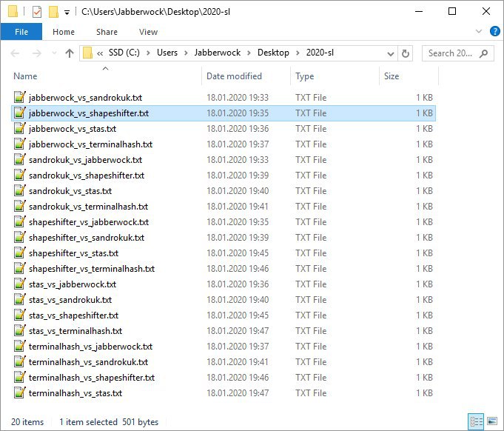Expand the ribbon with the chevron

(479, 31)
